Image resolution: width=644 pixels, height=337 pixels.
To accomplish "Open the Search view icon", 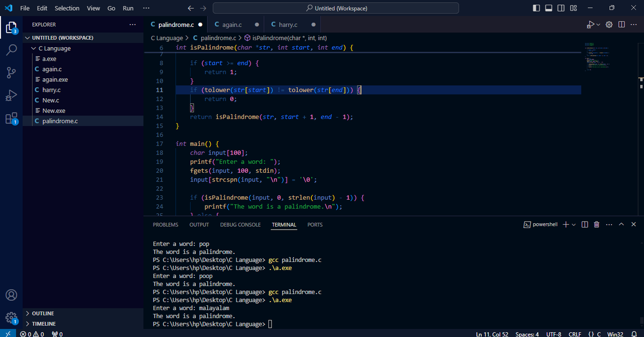I will (x=11, y=50).
